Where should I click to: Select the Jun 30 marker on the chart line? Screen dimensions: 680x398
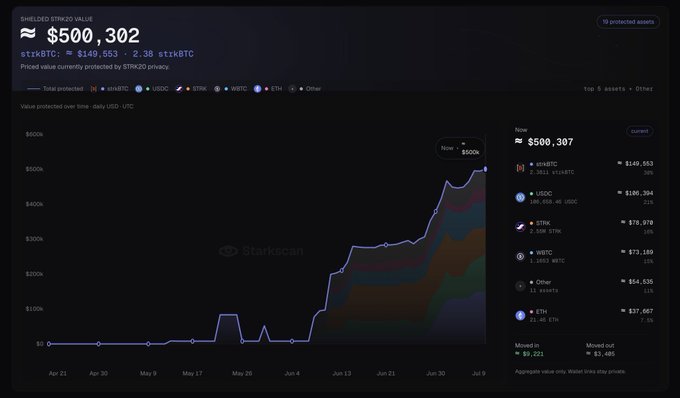[x=436, y=212]
